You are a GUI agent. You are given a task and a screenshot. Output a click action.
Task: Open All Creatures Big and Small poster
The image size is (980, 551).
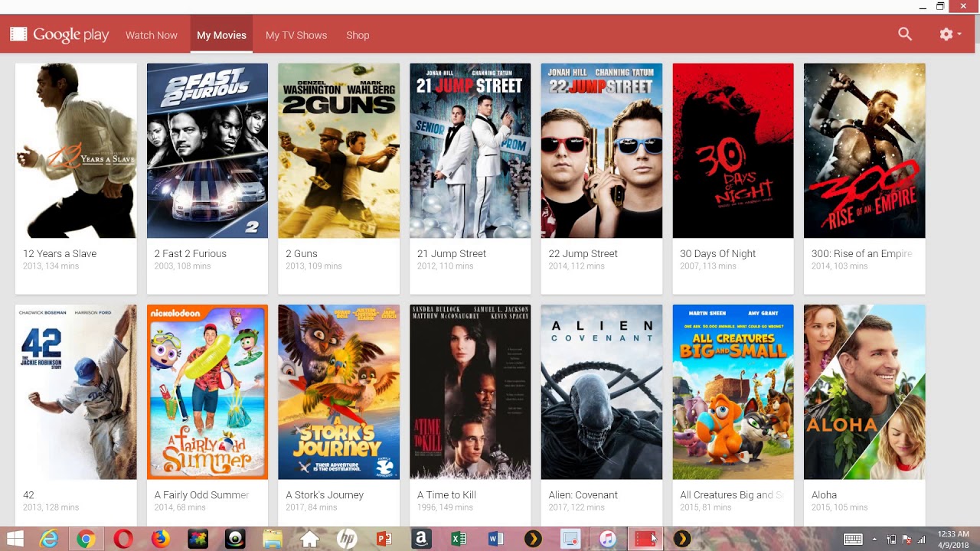[733, 392]
